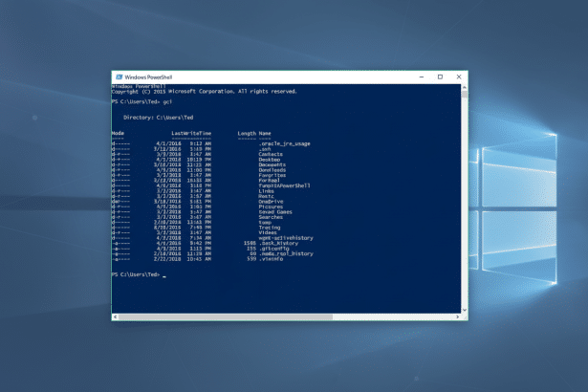Click the vertical scrollbar up arrow
Screen dimensions: 588x392
point(465,87)
